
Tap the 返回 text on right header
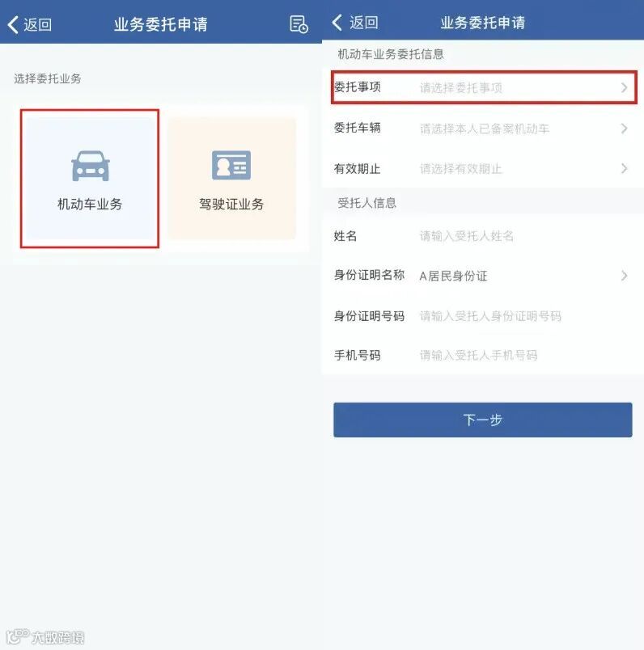click(x=363, y=23)
